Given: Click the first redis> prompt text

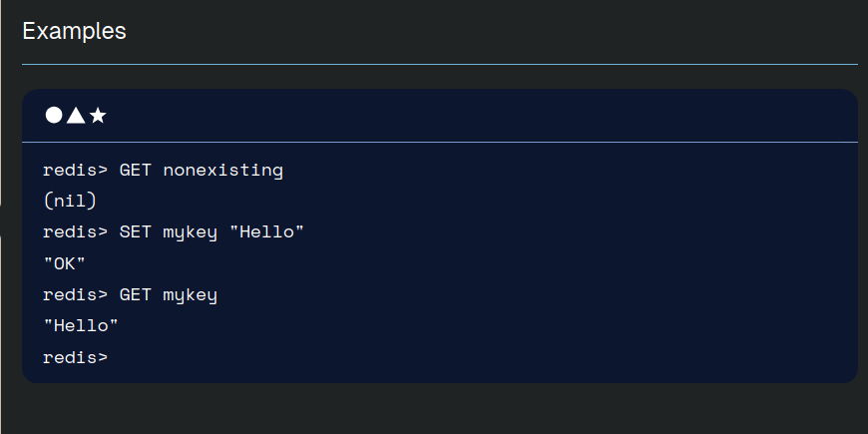Looking at the screenshot, I should point(75,170).
